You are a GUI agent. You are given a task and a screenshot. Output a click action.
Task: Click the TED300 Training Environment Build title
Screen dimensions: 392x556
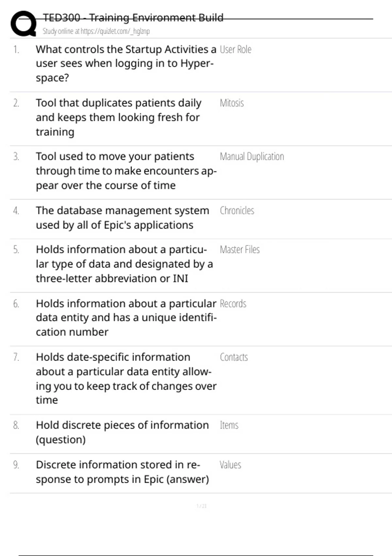[x=133, y=18]
